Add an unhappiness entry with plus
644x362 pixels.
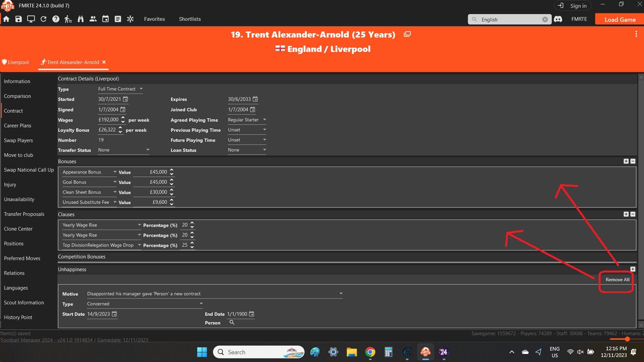pos(633,269)
